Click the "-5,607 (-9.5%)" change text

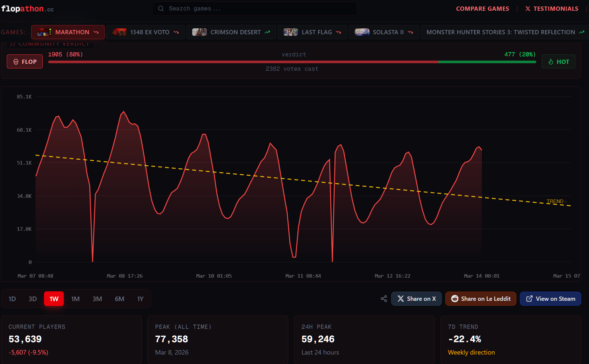point(28,352)
